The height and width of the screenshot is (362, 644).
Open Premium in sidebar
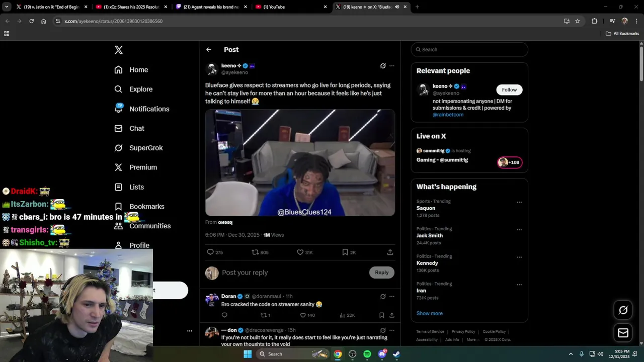point(136,167)
